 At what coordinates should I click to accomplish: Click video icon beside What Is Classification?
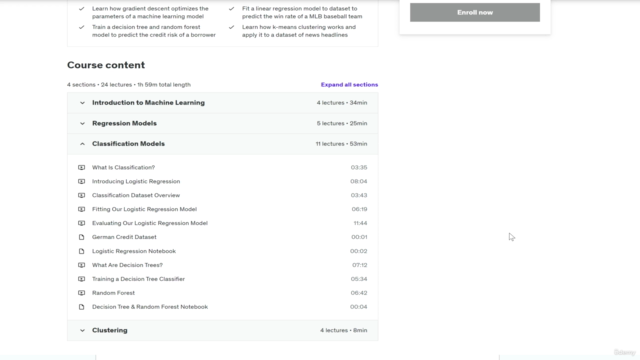point(82,167)
